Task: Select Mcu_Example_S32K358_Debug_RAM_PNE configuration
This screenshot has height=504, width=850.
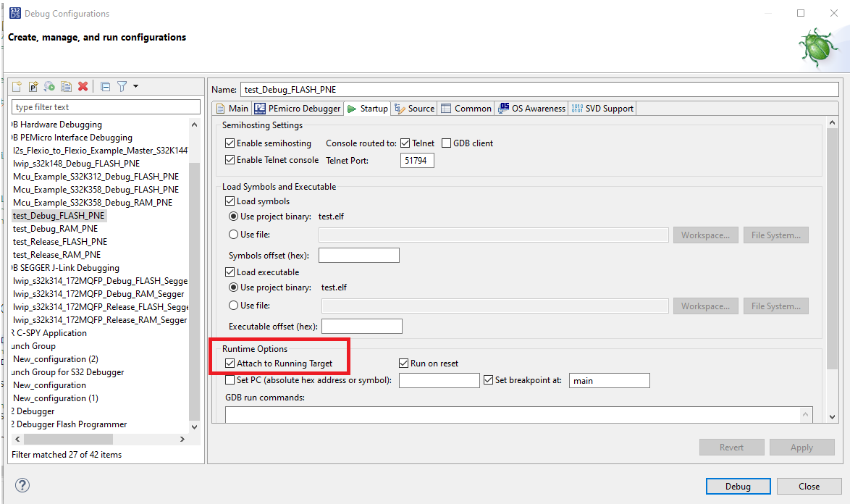Action: pyautogui.click(x=93, y=203)
